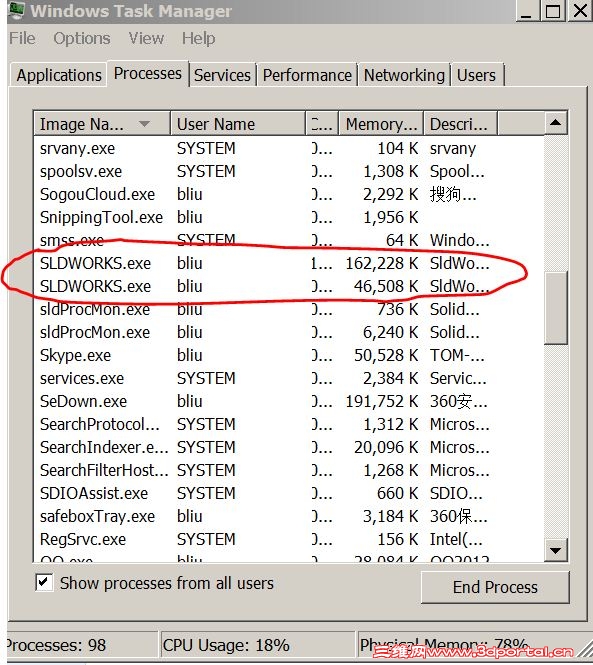Switch to the Performance tab
Screen dimensions: 593x665
[307, 75]
